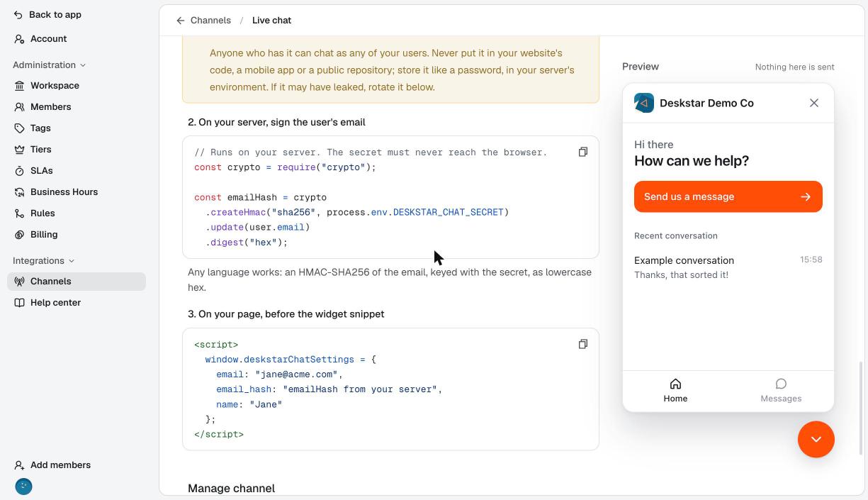Image resolution: width=868 pixels, height=500 pixels.
Task: Close the chat widget preview
Action: [814, 103]
